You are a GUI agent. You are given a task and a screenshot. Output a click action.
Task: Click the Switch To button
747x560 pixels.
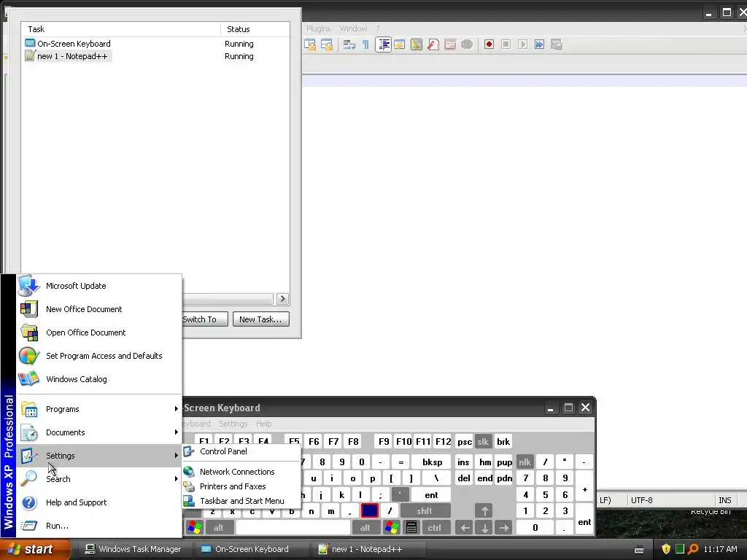tap(205, 319)
